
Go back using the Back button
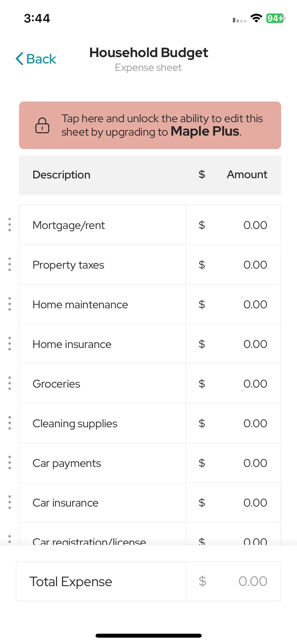(x=36, y=59)
